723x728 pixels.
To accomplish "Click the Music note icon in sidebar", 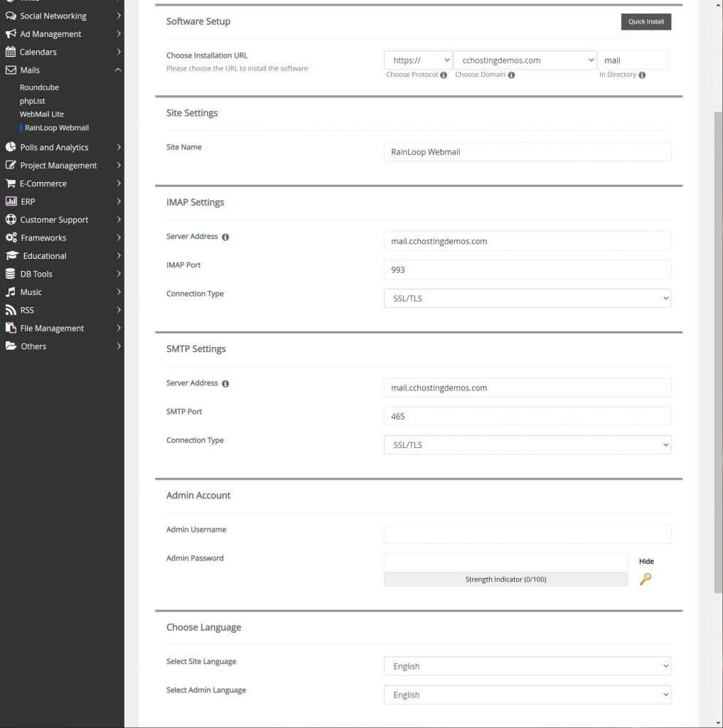I will pyautogui.click(x=11, y=292).
